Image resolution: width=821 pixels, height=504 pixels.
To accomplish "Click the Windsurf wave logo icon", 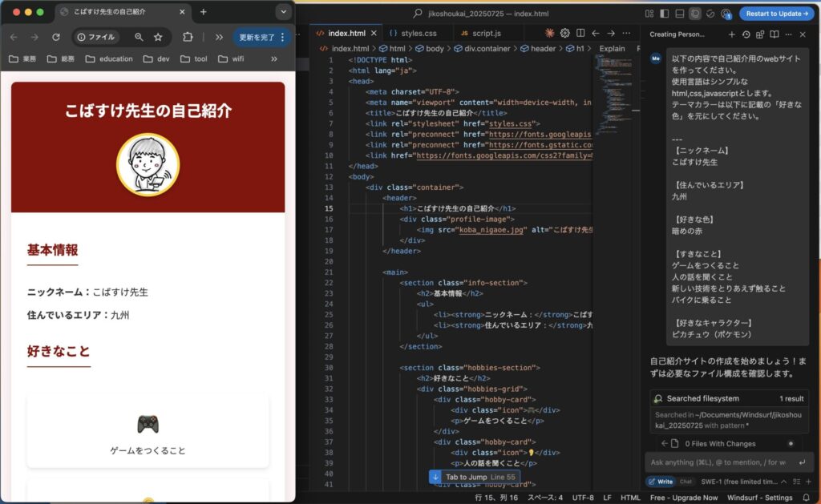I will coord(710,14).
